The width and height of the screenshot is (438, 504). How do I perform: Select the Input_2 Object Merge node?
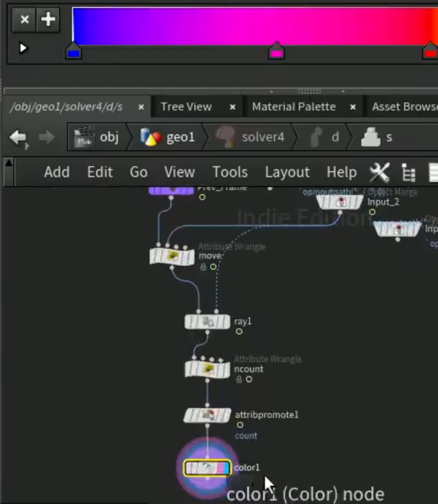(340, 202)
